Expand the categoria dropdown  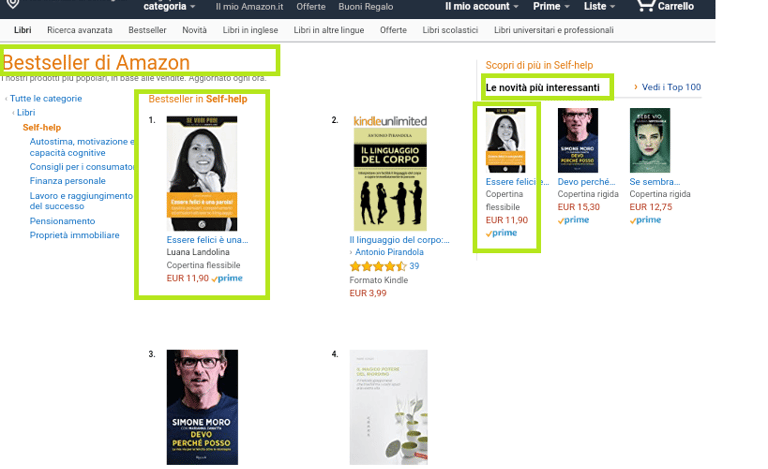click(169, 6)
